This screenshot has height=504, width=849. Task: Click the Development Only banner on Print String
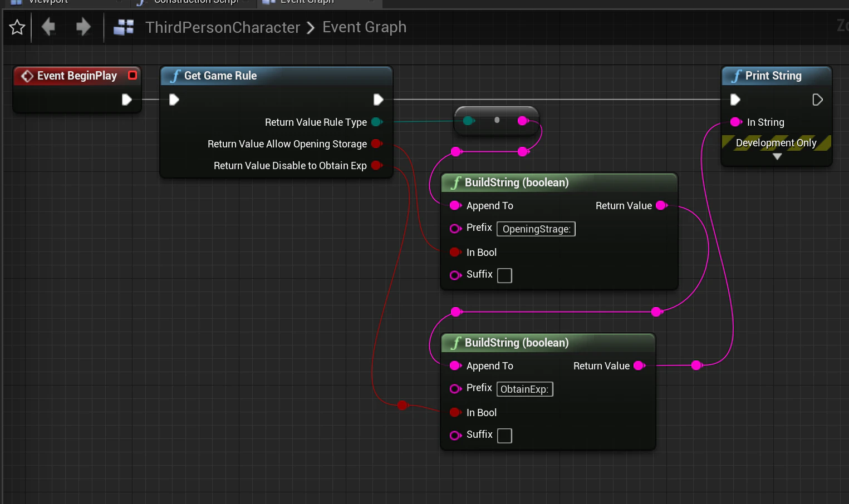pos(776,143)
